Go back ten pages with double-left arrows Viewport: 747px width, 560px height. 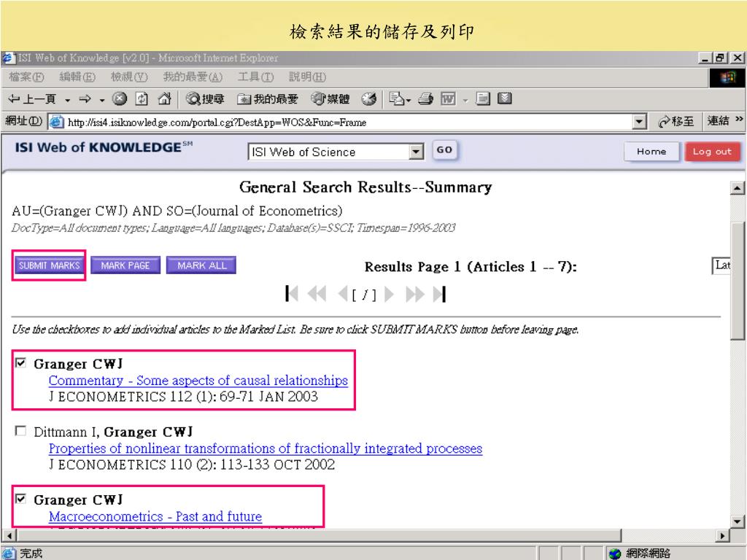click(317, 294)
